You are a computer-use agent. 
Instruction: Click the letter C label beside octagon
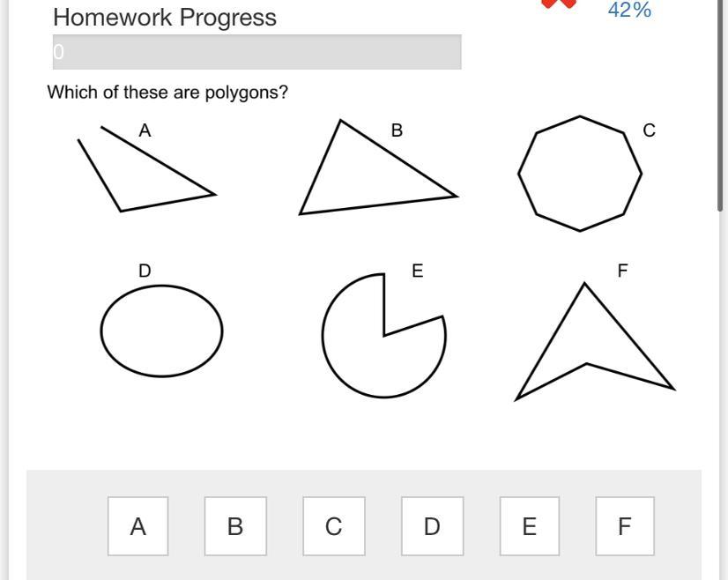649,130
